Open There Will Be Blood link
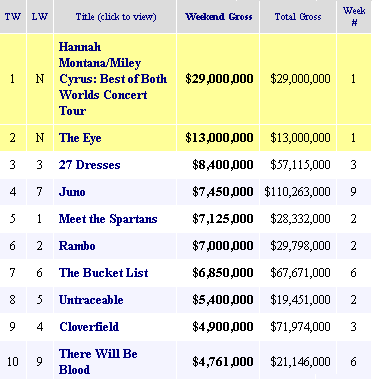This screenshot has width=372, height=379. click(x=98, y=362)
